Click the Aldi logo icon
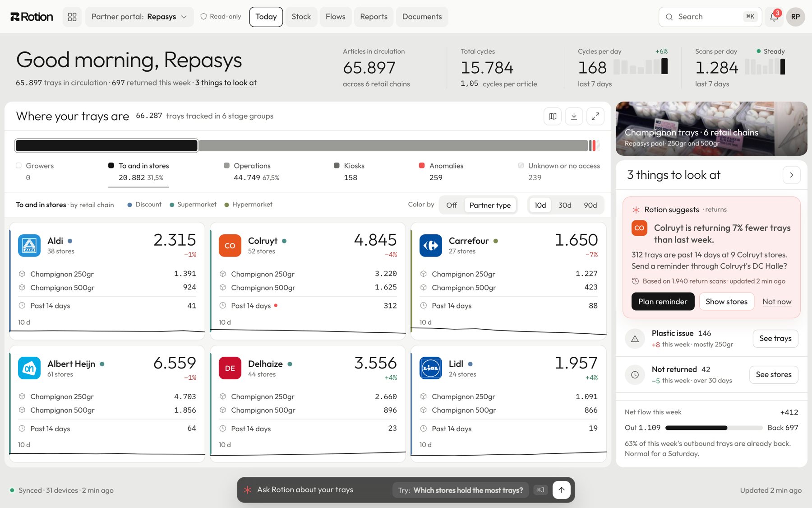812x508 pixels. pyautogui.click(x=29, y=245)
